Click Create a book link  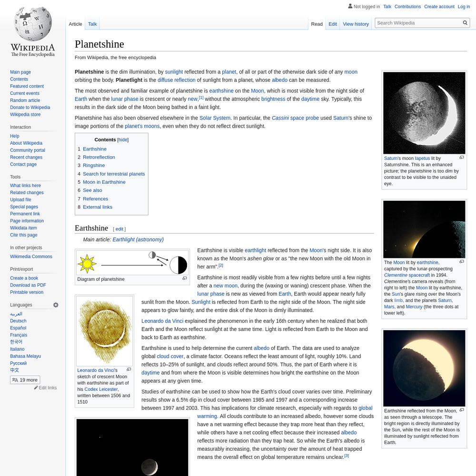click(24, 278)
